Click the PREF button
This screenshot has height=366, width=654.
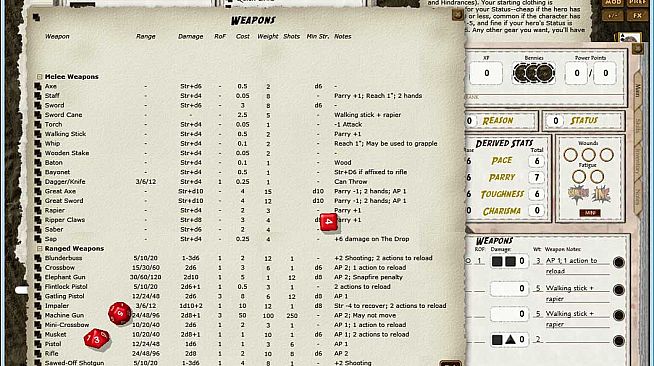pyautogui.click(x=637, y=3)
